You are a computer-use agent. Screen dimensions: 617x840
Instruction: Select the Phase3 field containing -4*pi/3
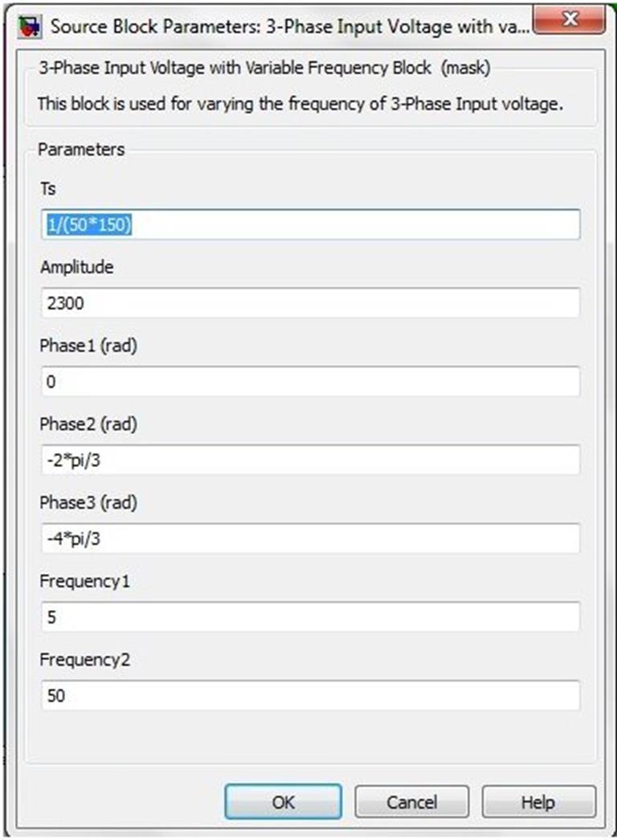pos(309,538)
